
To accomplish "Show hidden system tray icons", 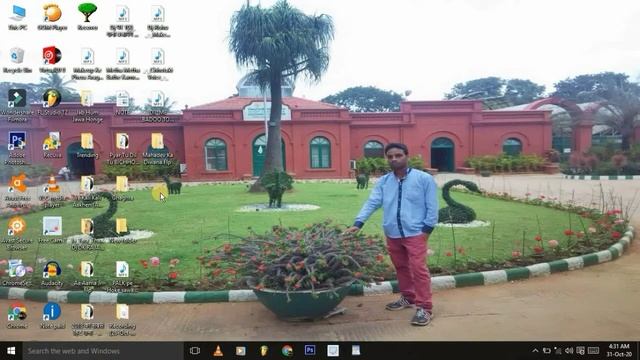I will [535, 351].
